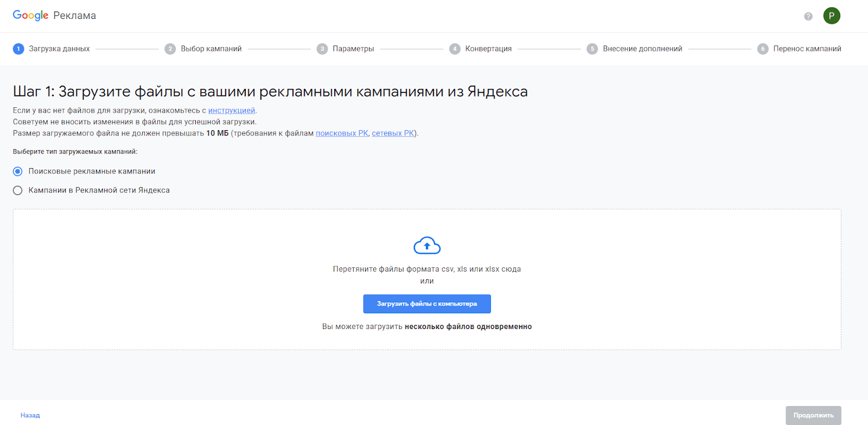This screenshot has width=868, height=425.
Task: Go to the Перенос кампаний step label
Action: (x=807, y=49)
